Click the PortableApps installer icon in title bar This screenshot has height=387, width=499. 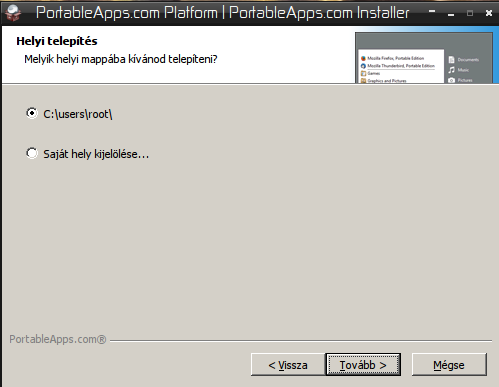point(13,13)
